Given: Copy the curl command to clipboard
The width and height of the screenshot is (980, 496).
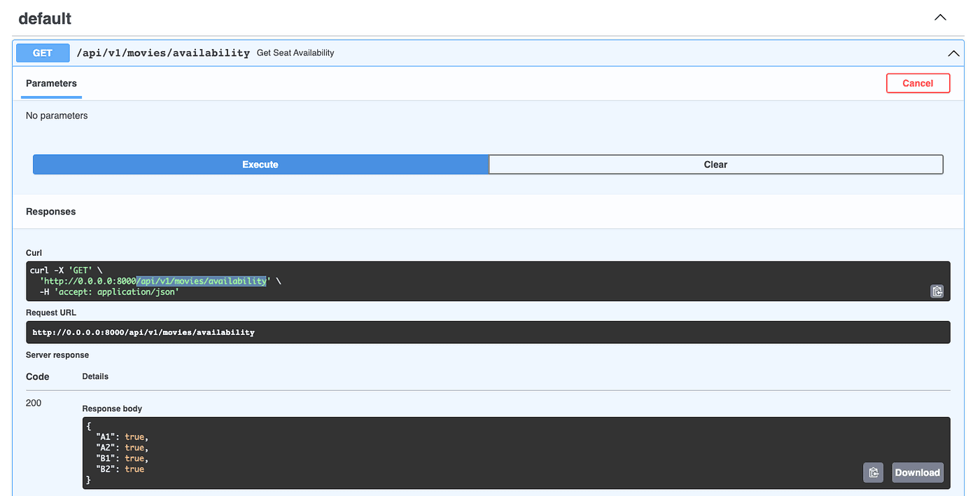Looking at the screenshot, I should pos(937,291).
